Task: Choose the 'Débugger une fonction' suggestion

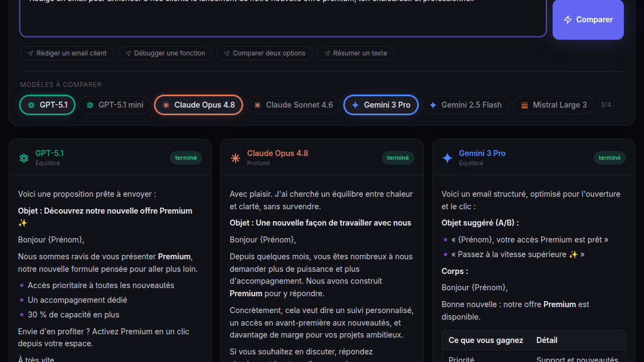Action: point(165,53)
